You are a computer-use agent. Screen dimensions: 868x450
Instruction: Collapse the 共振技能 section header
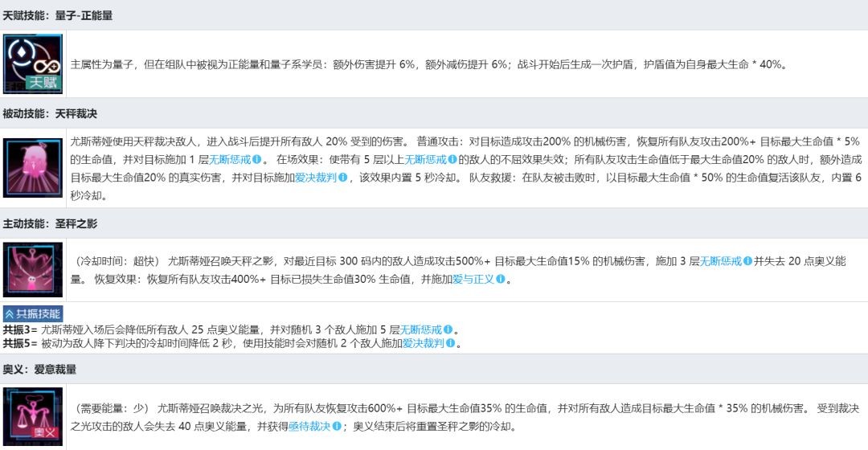[33, 314]
